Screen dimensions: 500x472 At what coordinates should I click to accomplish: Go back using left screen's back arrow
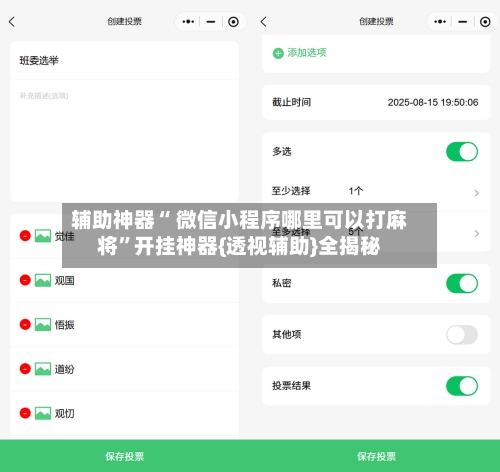pyautogui.click(x=12, y=22)
